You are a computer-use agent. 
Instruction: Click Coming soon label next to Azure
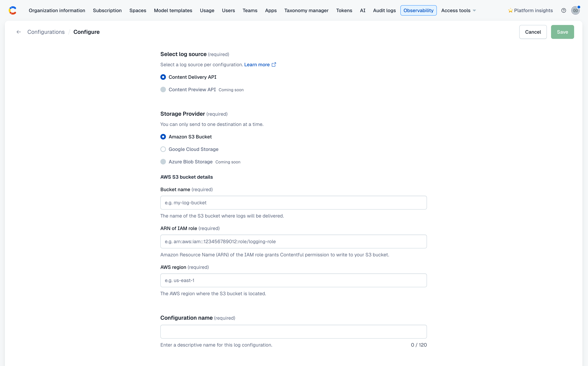(x=228, y=162)
